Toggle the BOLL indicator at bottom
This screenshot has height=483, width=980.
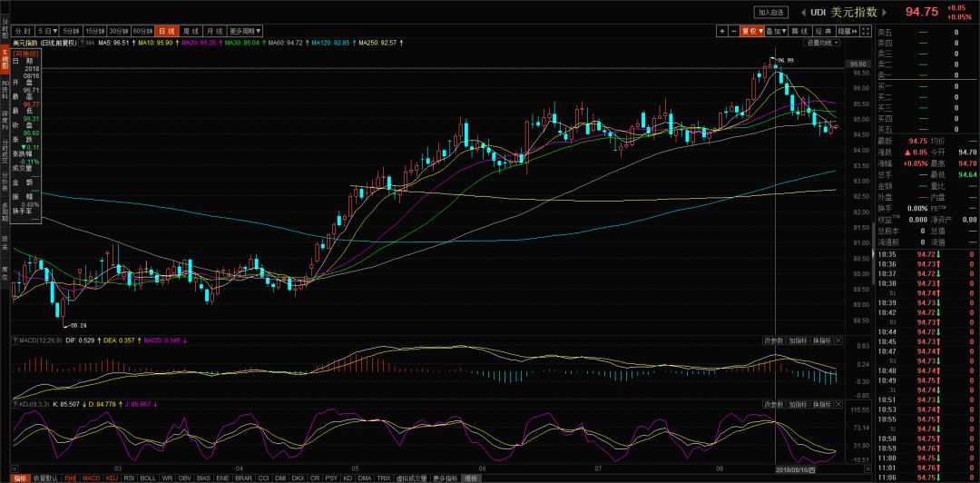tap(148, 478)
